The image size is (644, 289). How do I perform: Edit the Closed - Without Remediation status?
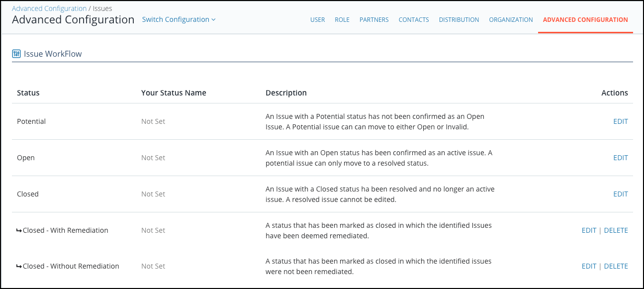[x=589, y=266]
